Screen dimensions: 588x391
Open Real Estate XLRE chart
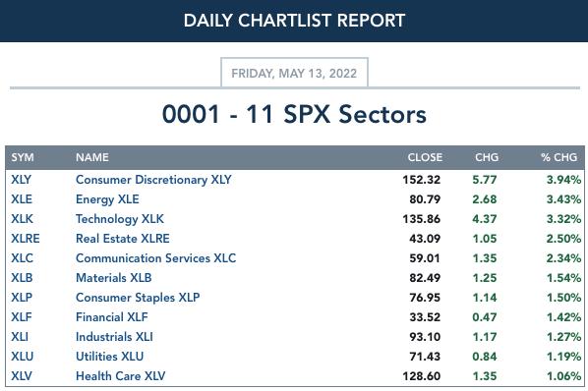click(123, 239)
